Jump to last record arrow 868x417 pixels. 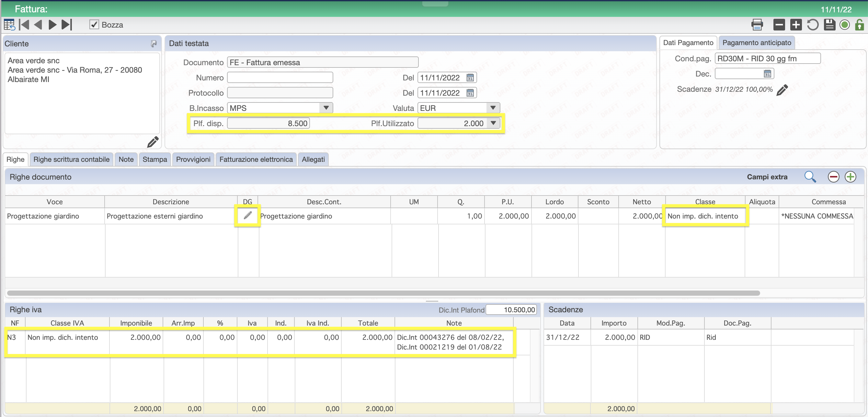(67, 25)
